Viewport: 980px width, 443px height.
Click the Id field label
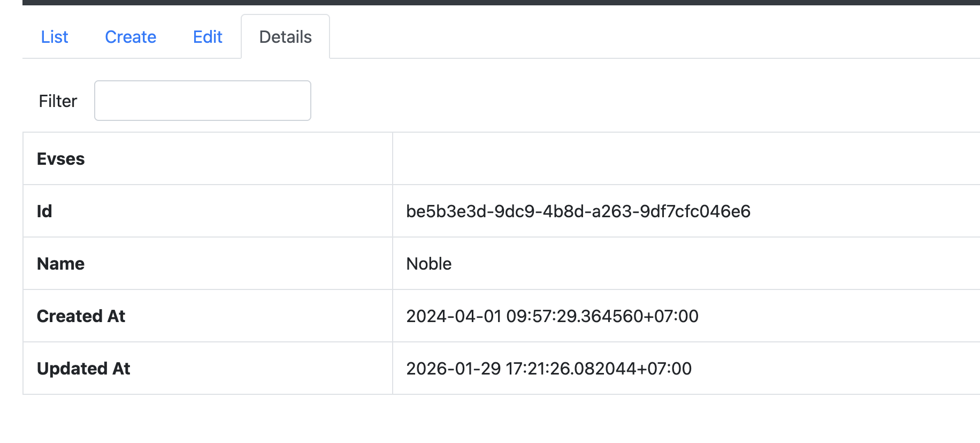(x=44, y=211)
